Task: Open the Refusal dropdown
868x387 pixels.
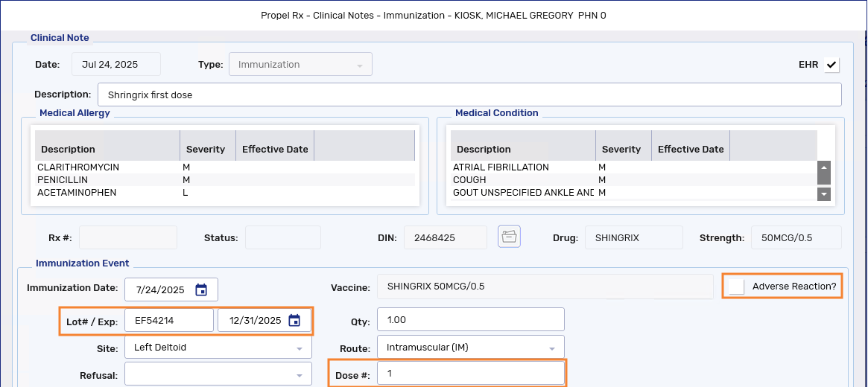Action: 299,375
